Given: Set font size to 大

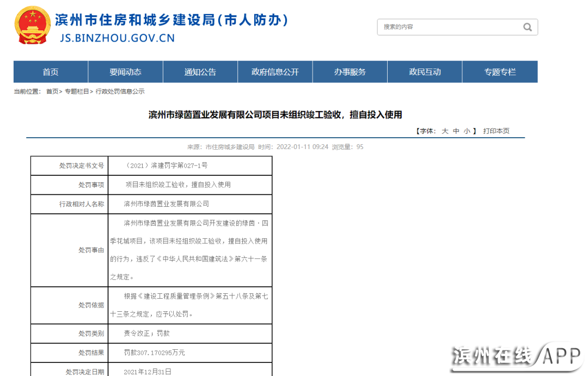Looking at the screenshot, I should [x=445, y=131].
